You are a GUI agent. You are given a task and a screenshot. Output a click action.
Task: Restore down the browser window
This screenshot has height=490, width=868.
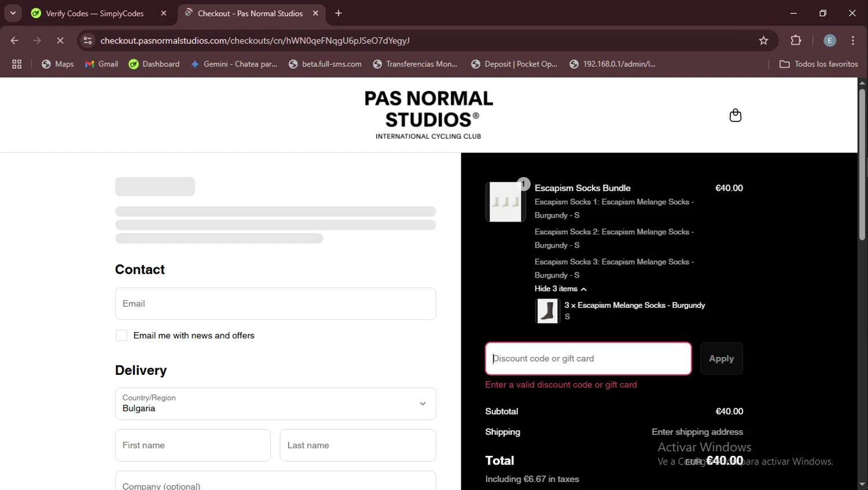[x=823, y=13]
